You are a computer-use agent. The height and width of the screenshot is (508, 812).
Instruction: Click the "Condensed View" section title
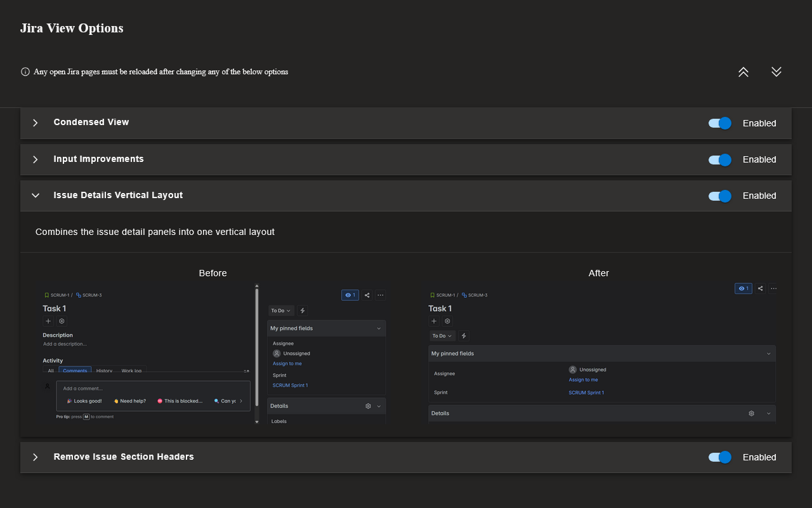(x=91, y=122)
